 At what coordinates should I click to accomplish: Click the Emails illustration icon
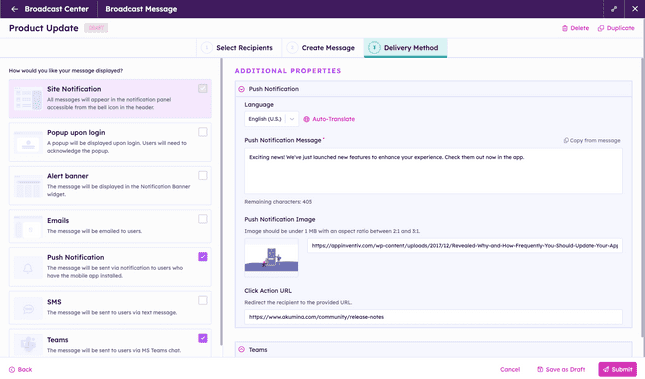(28, 227)
